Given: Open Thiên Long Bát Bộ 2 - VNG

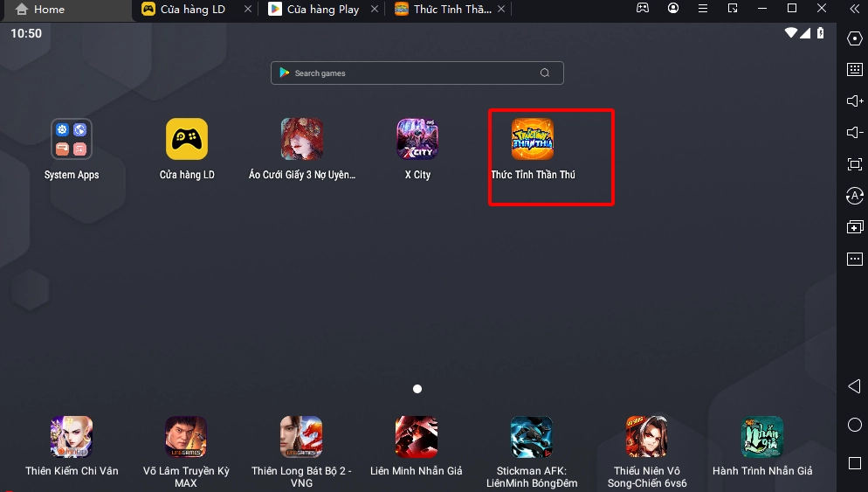Looking at the screenshot, I should pos(301,437).
